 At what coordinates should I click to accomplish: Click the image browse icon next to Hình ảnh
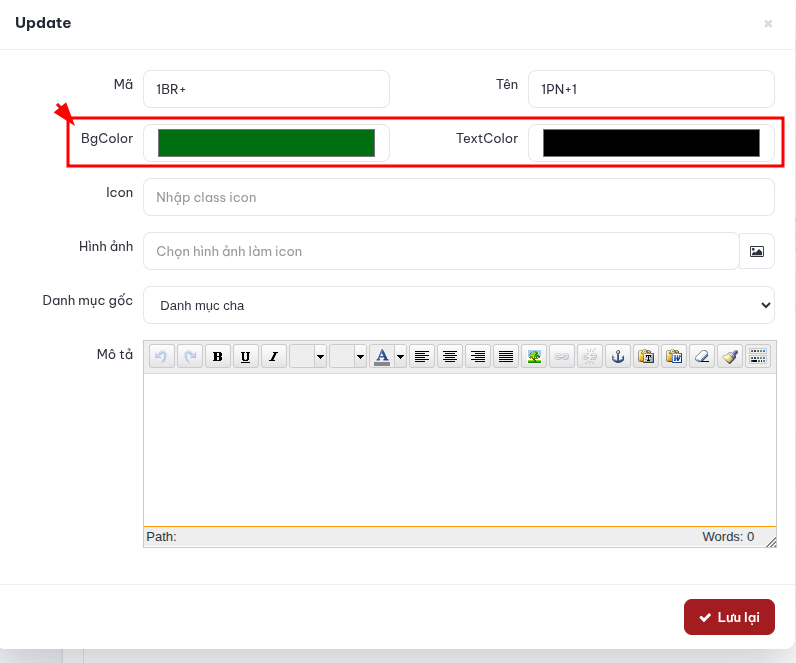pyautogui.click(x=757, y=251)
